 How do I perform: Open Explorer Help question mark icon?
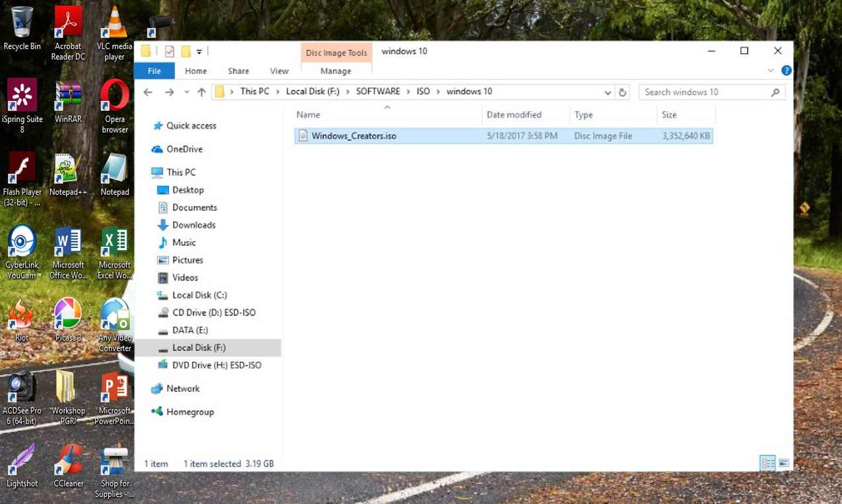(786, 71)
